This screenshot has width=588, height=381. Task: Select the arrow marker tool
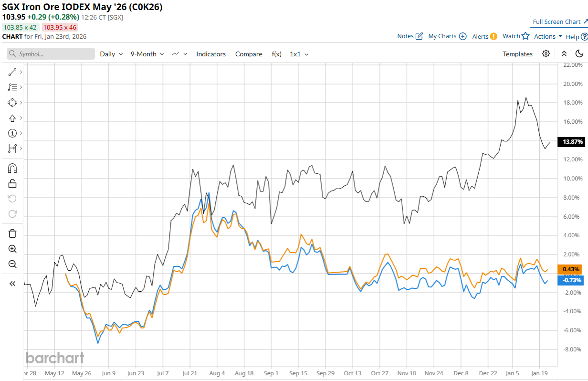(x=12, y=118)
